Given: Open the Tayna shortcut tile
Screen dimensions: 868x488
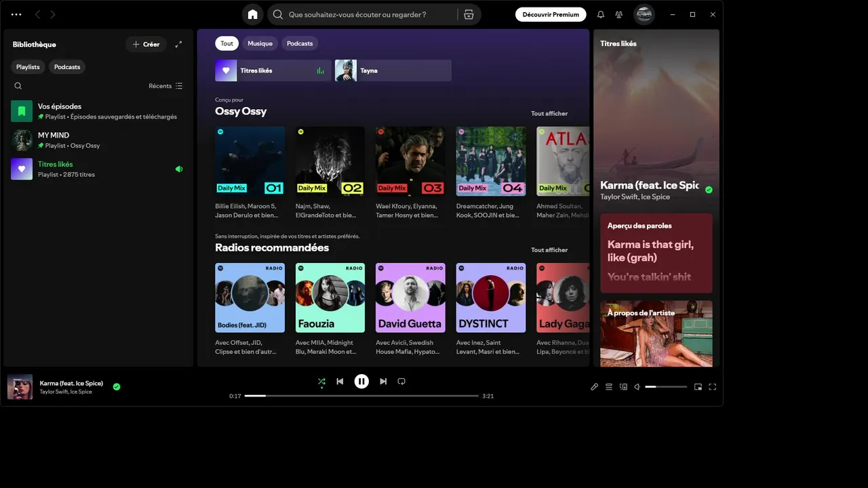Looking at the screenshot, I should click(x=393, y=70).
